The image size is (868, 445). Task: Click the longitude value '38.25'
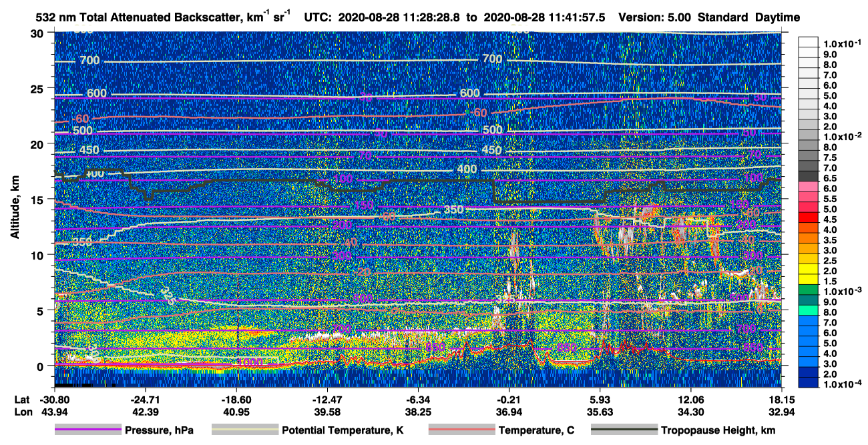417,412
